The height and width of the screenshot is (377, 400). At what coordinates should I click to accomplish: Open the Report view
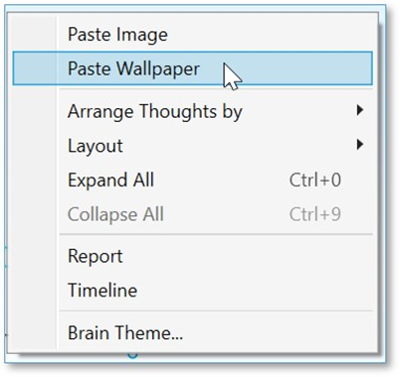(192, 256)
